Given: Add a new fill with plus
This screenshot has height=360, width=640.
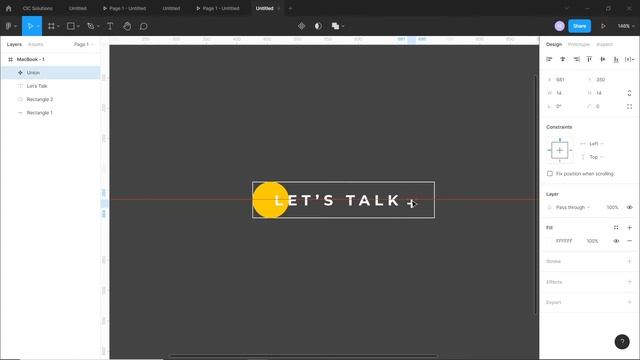Looking at the screenshot, I should pyautogui.click(x=629, y=228).
